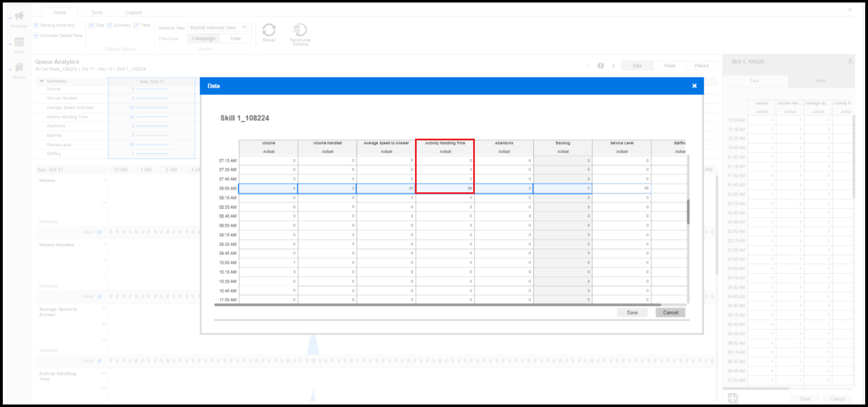Select the 08:00 AM Volume cell with 4

pos(268,188)
